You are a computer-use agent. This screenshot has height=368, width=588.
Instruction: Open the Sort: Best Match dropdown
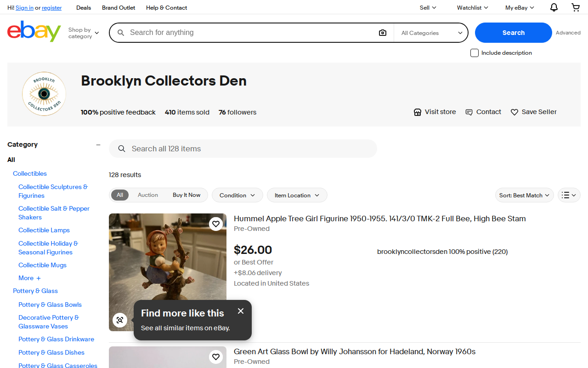525,195
